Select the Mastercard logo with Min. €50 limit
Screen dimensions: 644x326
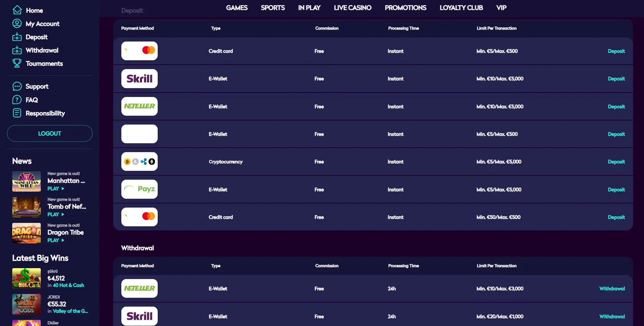click(x=139, y=217)
